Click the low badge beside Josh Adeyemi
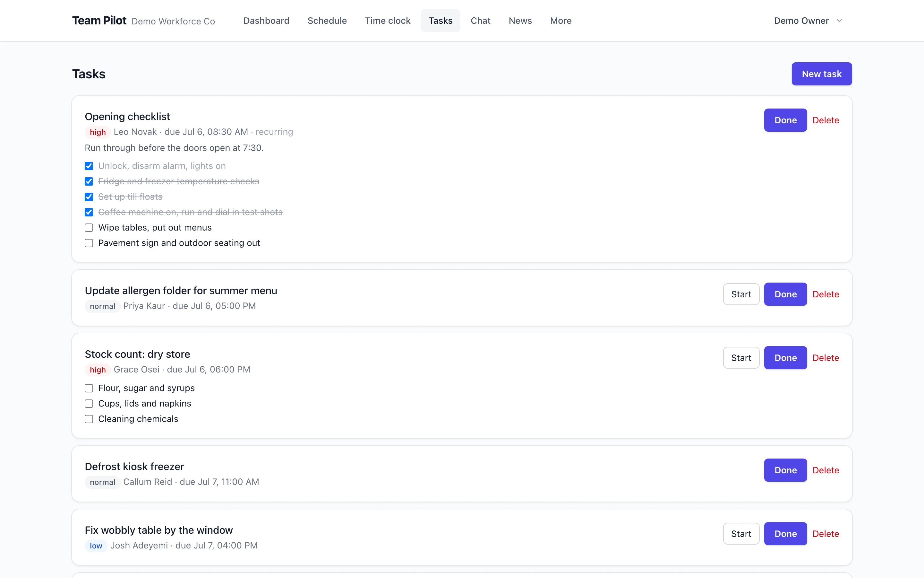 click(96, 546)
